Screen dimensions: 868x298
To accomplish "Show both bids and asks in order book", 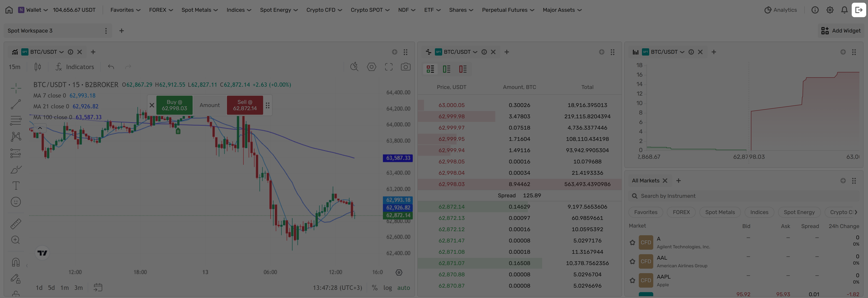I will 430,69.
